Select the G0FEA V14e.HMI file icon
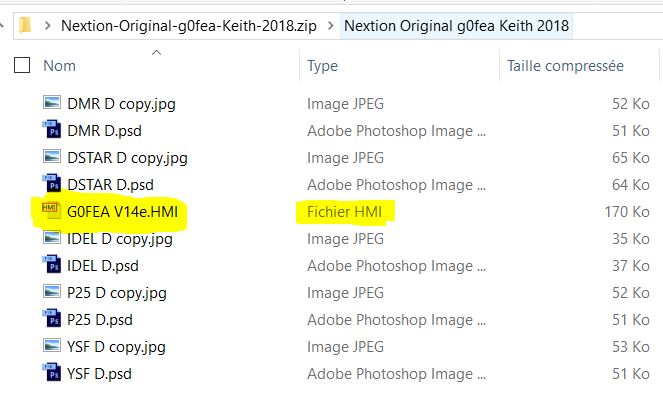 click(51, 210)
